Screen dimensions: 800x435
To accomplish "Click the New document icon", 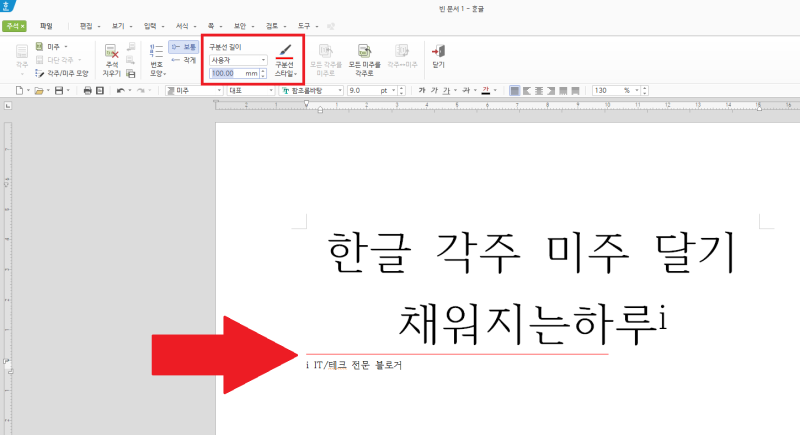I will click(x=19, y=91).
